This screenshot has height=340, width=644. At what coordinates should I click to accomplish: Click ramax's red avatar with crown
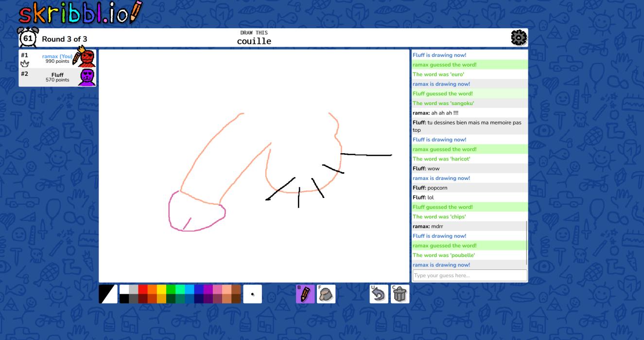(87, 58)
